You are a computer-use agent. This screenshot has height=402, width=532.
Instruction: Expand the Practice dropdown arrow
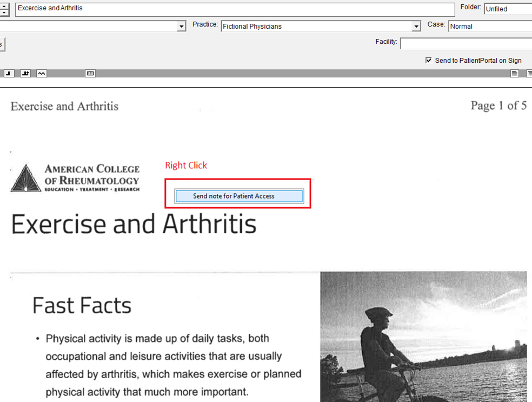click(x=416, y=27)
